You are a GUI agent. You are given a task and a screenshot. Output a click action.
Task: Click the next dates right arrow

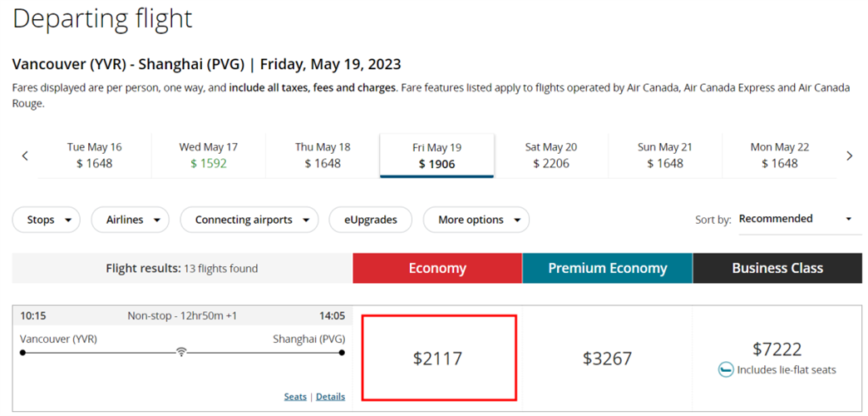point(849,156)
